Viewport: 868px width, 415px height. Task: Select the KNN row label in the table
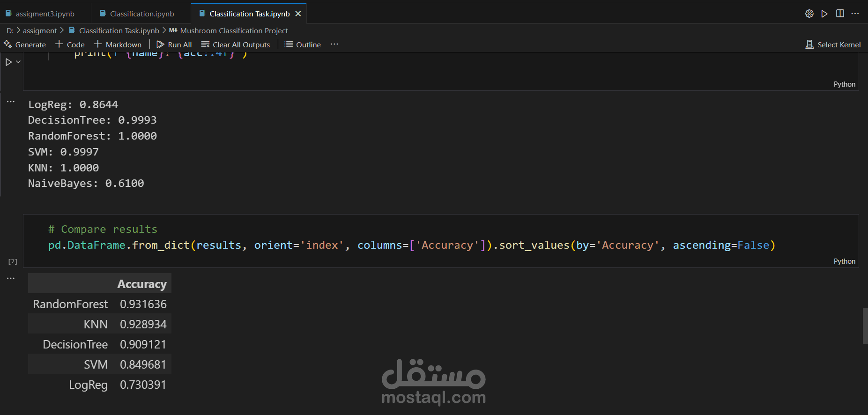click(96, 325)
